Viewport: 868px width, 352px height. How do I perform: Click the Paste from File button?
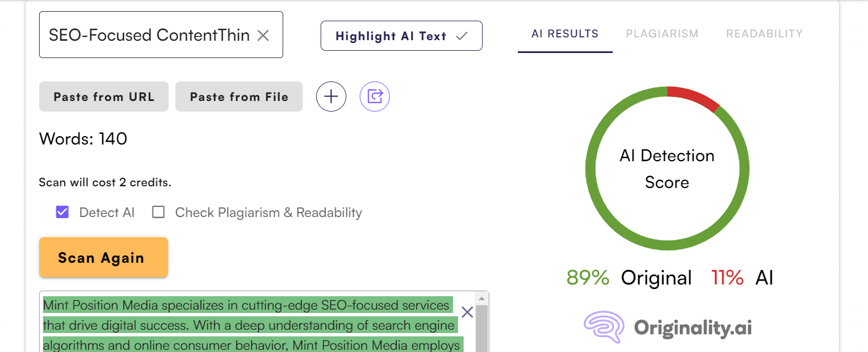coord(239,97)
